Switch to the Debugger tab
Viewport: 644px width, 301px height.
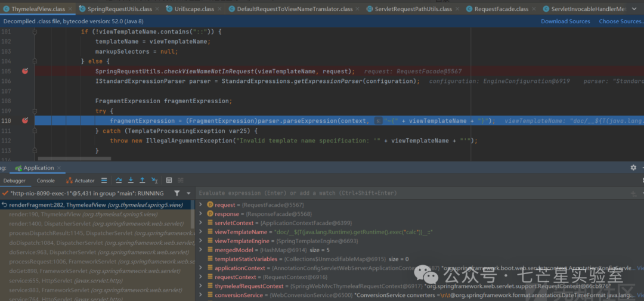(x=14, y=181)
